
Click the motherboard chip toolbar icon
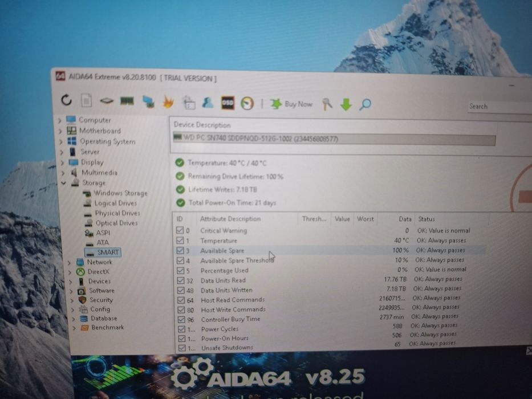[107, 101]
